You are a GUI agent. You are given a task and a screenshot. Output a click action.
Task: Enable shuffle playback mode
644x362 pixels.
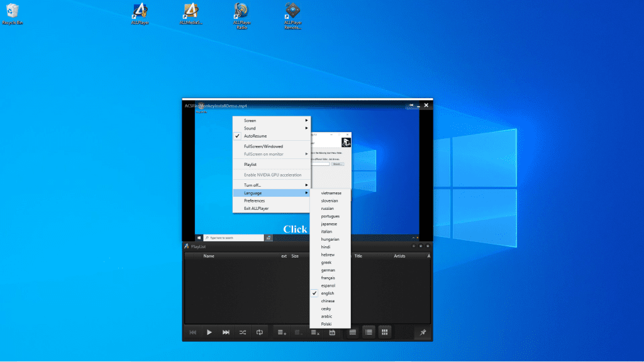click(243, 332)
